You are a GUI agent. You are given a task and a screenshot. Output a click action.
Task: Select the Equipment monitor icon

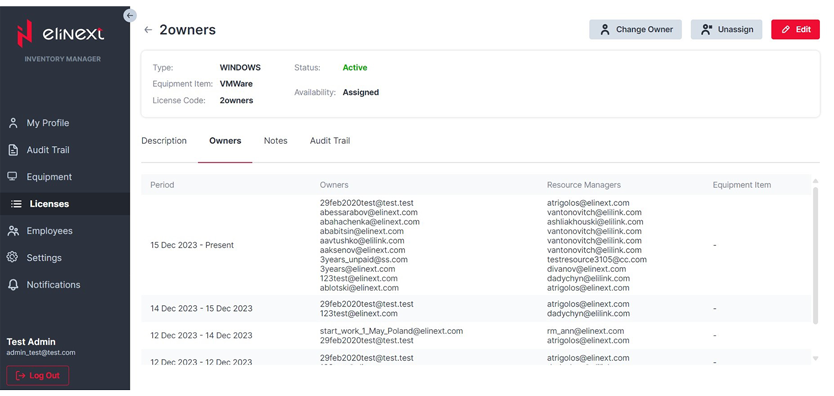[x=13, y=176]
